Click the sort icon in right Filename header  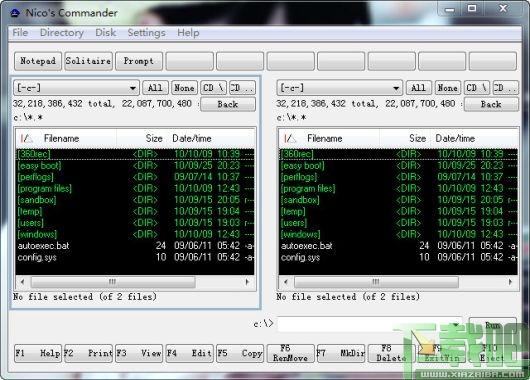pyautogui.click(x=290, y=138)
